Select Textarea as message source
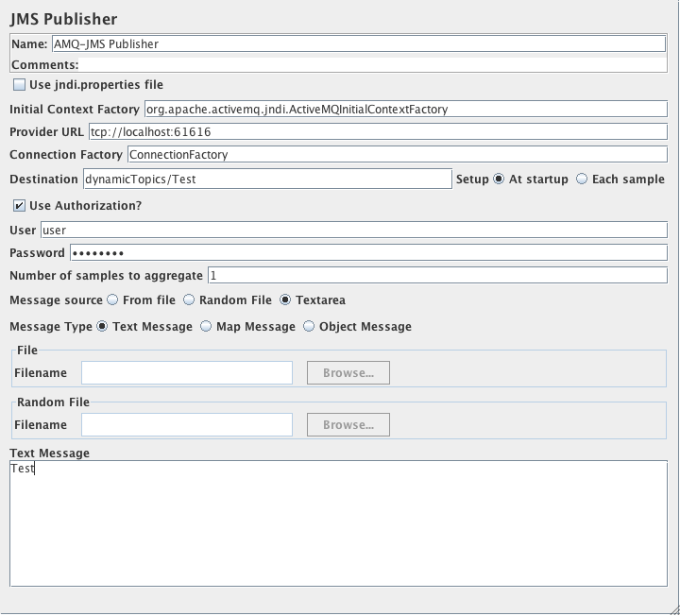The height and width of the screenshot is (616, 680). tap(285, 300)
